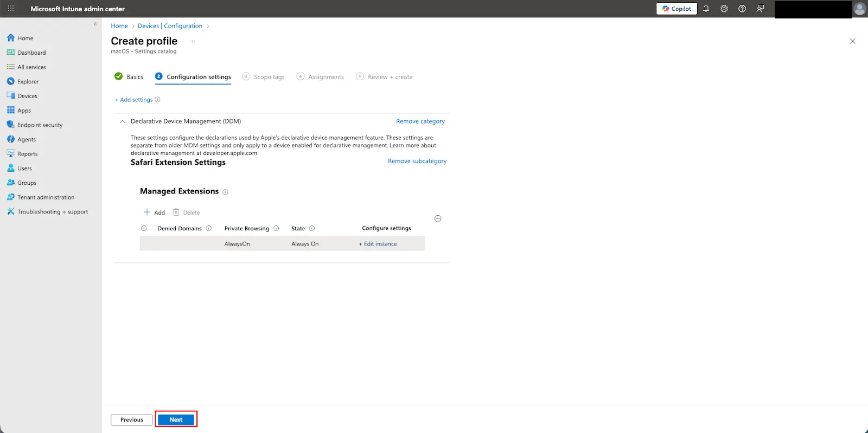Click + Edit instance link
The height and width of the screenshot is (433, 868).
pos(378,244)
